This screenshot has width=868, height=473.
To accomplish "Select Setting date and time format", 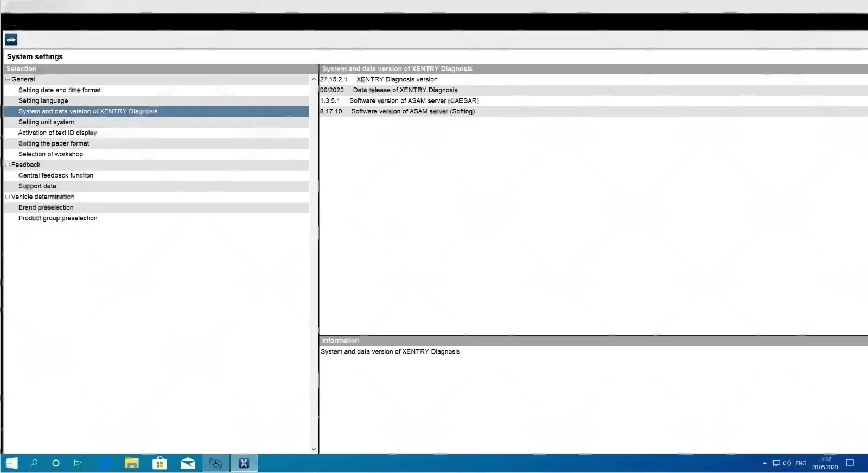I will click(x=157, y=90).
